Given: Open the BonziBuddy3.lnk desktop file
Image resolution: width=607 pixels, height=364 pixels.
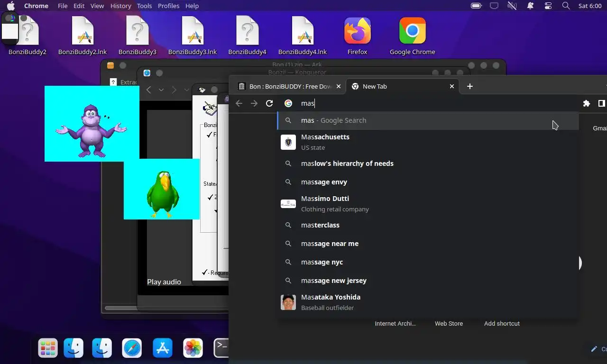Looking at the screenshot, I should click(x=193, y=36).
